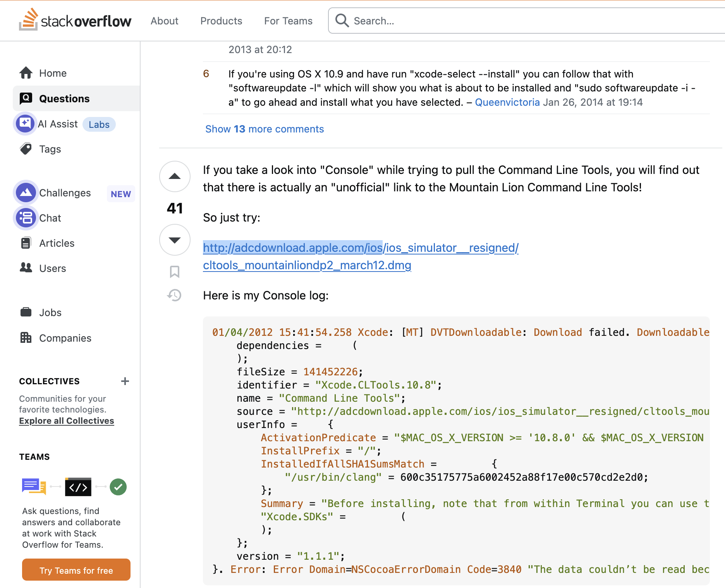This screenshot has width=725, height=588.
Task: Open the adcdownload.apple.com dmg link
Action: tap(361, 256)
